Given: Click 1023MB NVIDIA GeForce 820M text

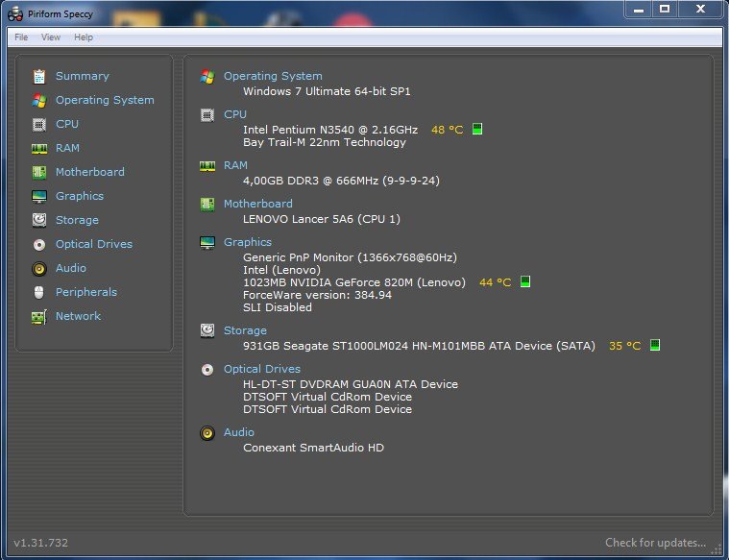Looking at the screenshot, I should 354,282.
